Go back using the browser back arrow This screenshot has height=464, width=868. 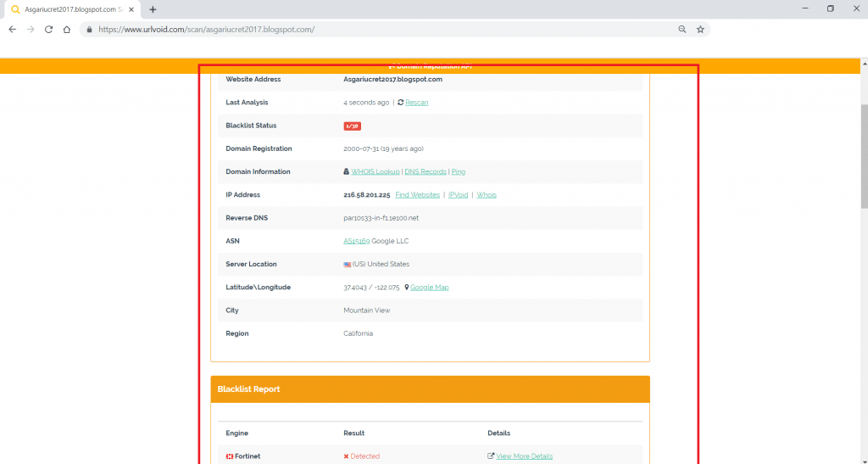tap(12, 30)
